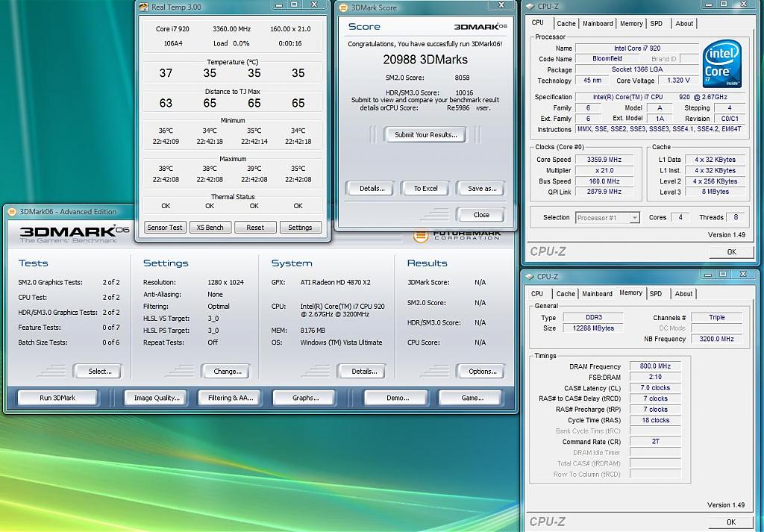Click OK in the CPU-Z processor window
This screenshot has width=764, height=532.
(x=731, y=252)
